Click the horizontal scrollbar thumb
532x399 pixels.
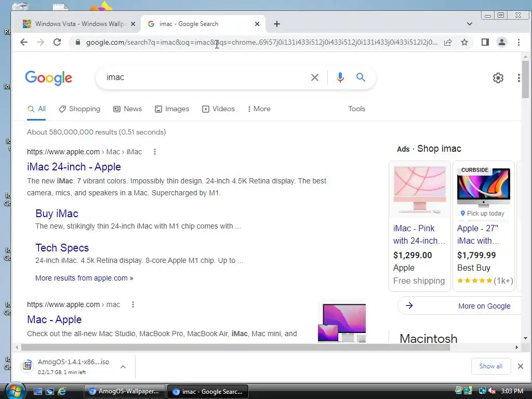pos(235,348)
